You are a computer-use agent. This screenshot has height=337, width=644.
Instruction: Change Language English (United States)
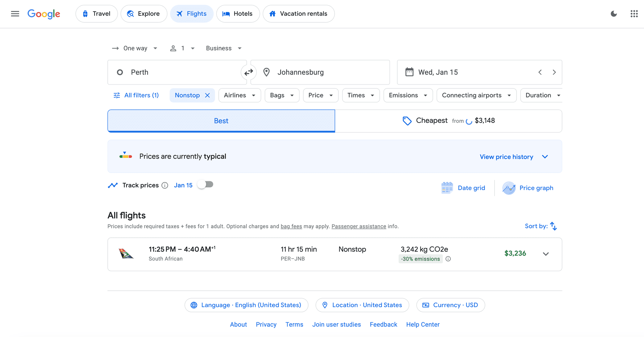coord(246,305)
